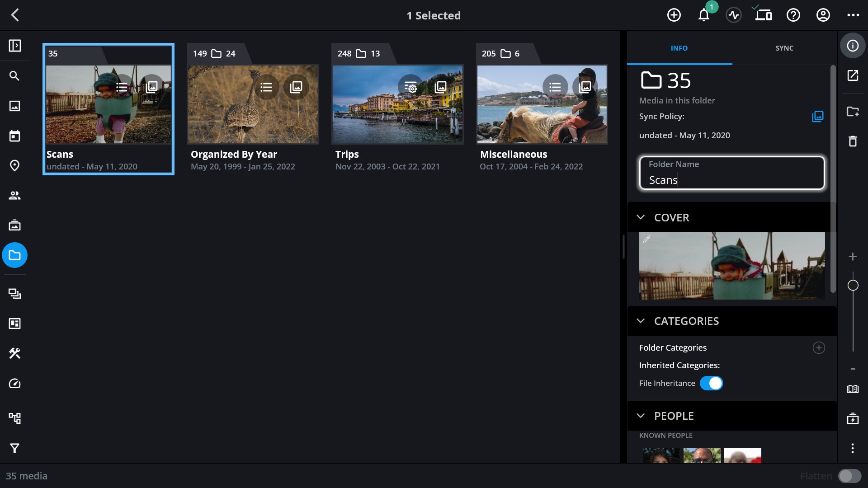Edit cover with the pencil icon

point(647,239)
